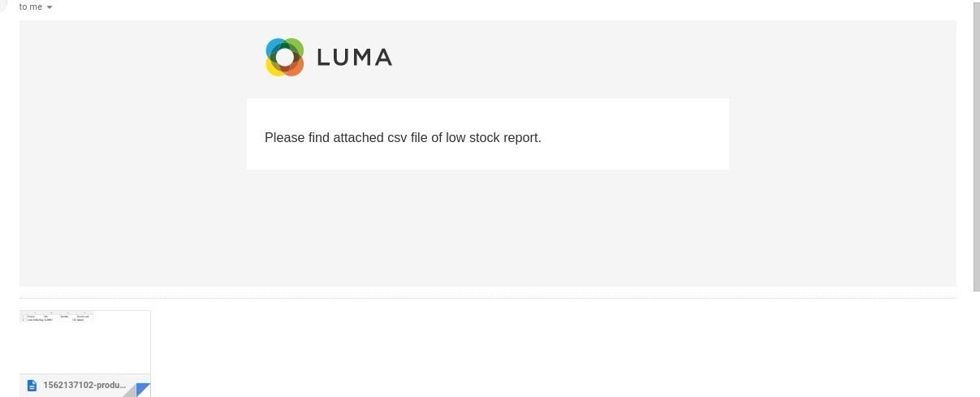Click the dotted divider above attachments
The width and height of the screenshot is (980, 397).
(x=487, y=298)
